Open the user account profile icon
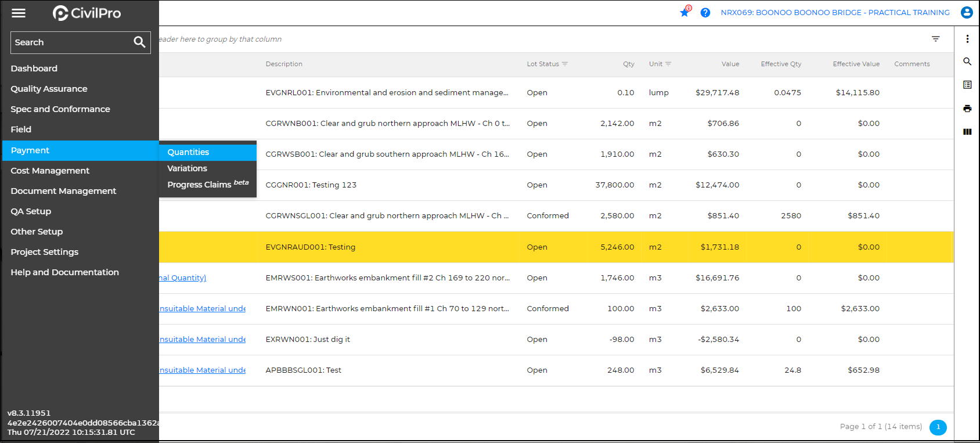Viewport: 980px width, 443px height. pyautogui.click(x=967, y=12)
